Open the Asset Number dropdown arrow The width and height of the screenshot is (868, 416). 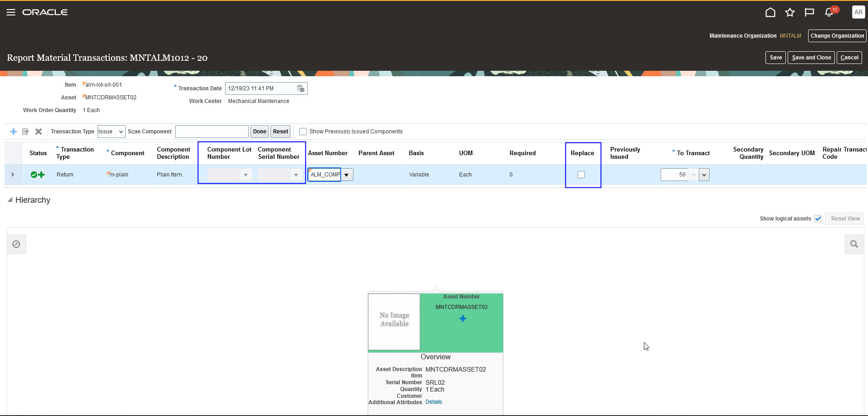pos(347,175)
